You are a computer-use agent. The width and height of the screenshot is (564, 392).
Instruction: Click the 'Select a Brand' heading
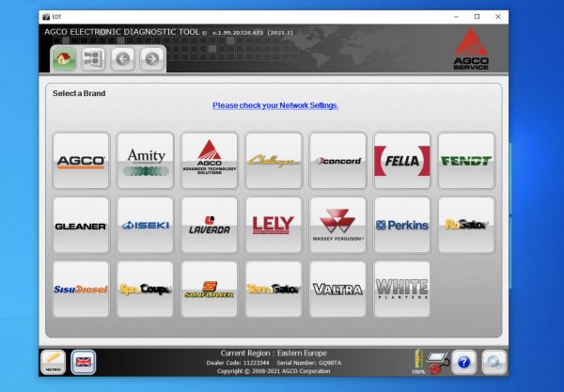click(x=79, y=93)
